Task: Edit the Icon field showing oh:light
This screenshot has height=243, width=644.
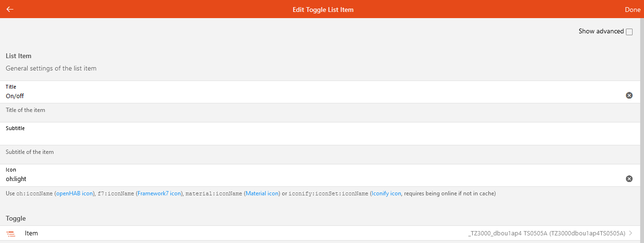Action: coord(286,179)
